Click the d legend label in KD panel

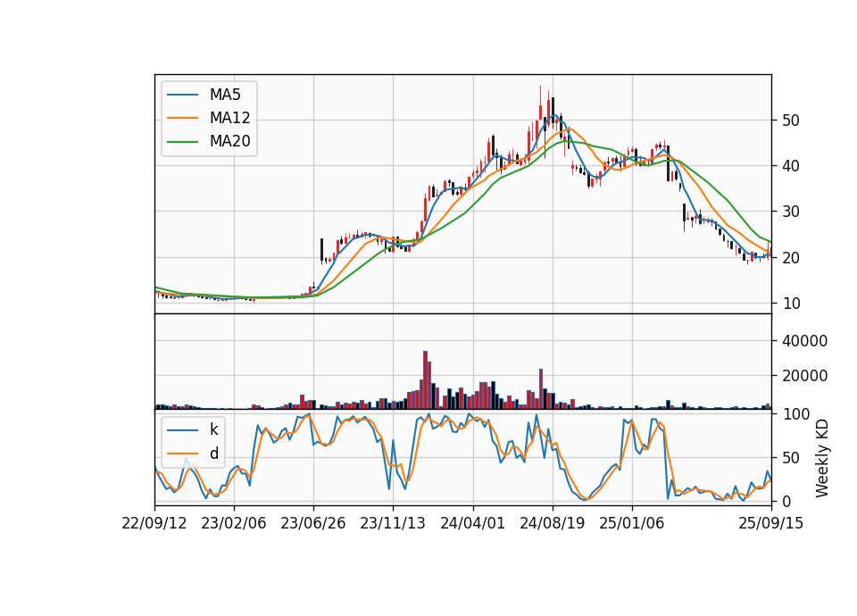213,454
